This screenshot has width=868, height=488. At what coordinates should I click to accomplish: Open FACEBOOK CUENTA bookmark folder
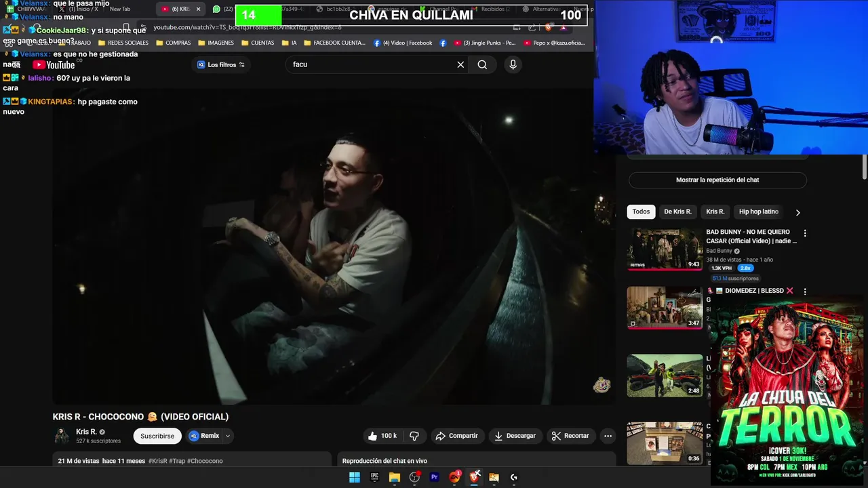point(334,43)
